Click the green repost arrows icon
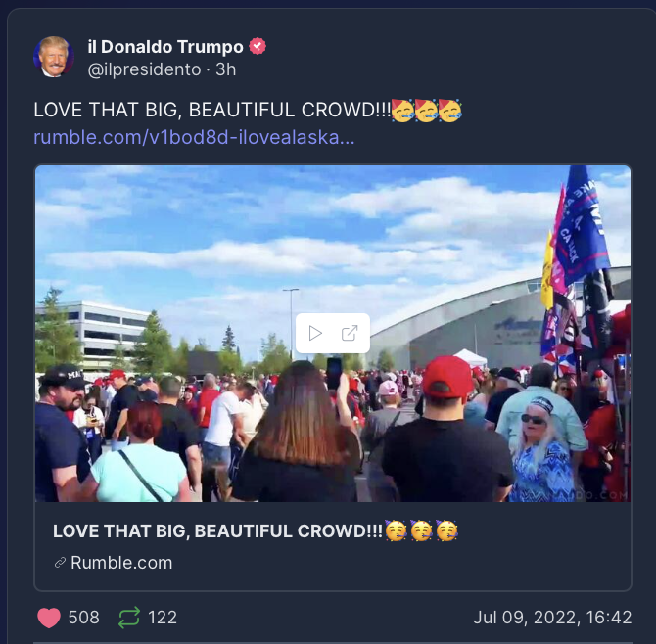The width and height of the screenshot is (656, 644). pos(129,618)
